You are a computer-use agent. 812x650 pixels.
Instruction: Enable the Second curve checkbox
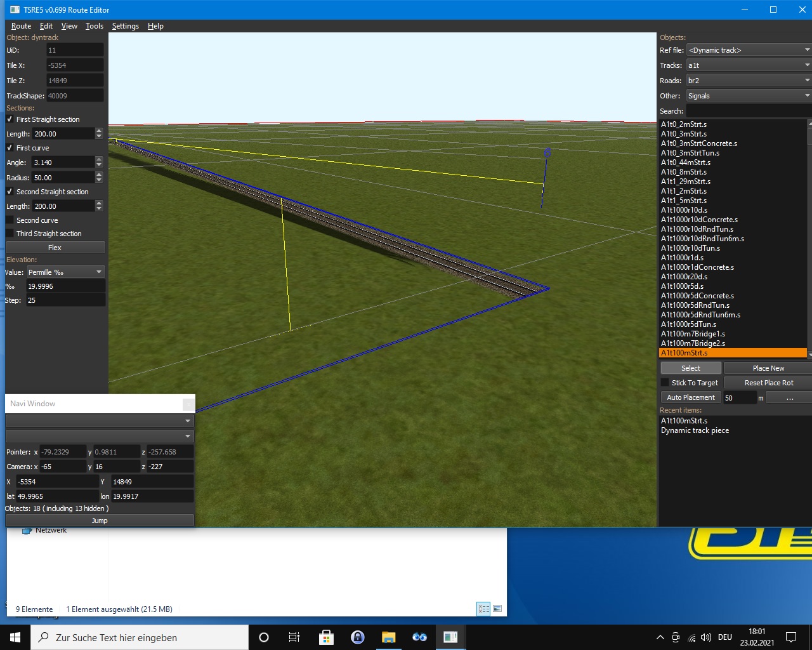click(x=10, y=220)
